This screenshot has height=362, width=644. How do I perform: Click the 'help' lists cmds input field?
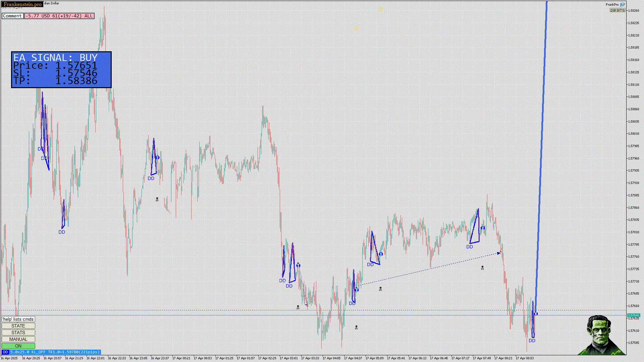pyautogui.click(x=18, y=319)
